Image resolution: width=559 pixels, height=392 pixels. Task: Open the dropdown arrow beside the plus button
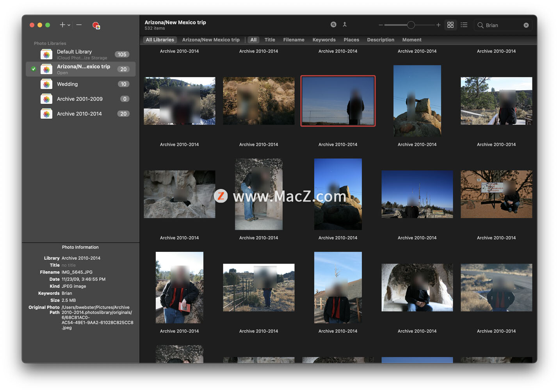69,25
